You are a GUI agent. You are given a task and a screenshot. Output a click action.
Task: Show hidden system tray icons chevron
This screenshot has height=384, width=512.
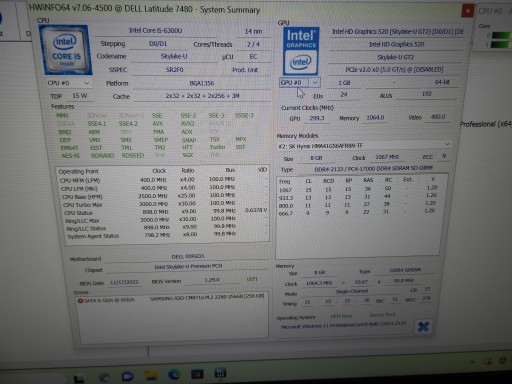(x=473, y=362)
